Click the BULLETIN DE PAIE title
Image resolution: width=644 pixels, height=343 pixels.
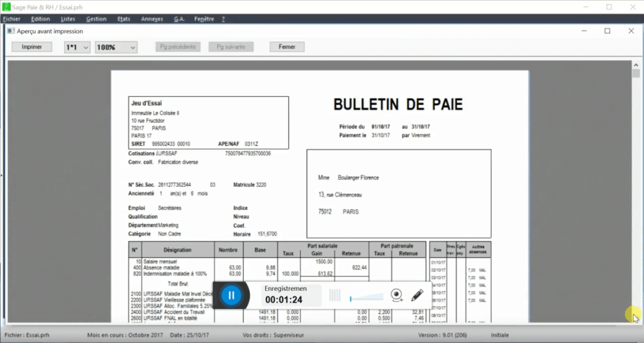click(398, 104)
